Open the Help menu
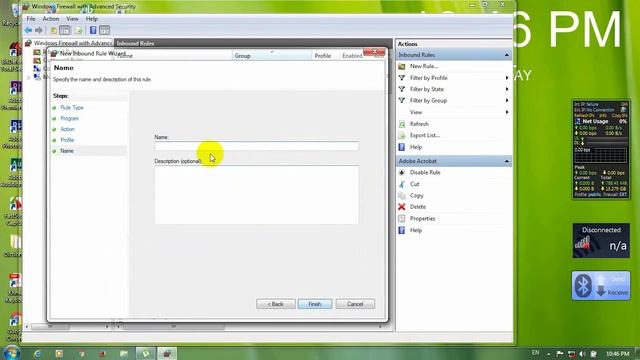The image size is (640, 360). [x=91, y=19]
